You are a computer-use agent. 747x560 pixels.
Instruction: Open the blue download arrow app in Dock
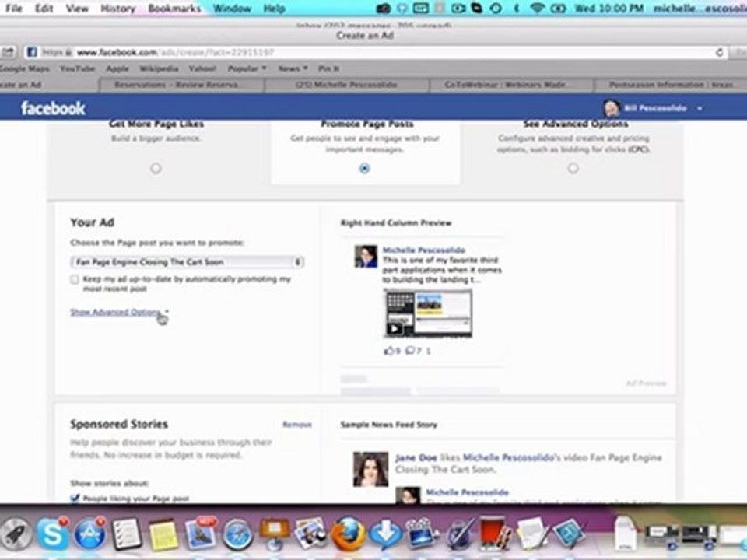pos(385,534)
